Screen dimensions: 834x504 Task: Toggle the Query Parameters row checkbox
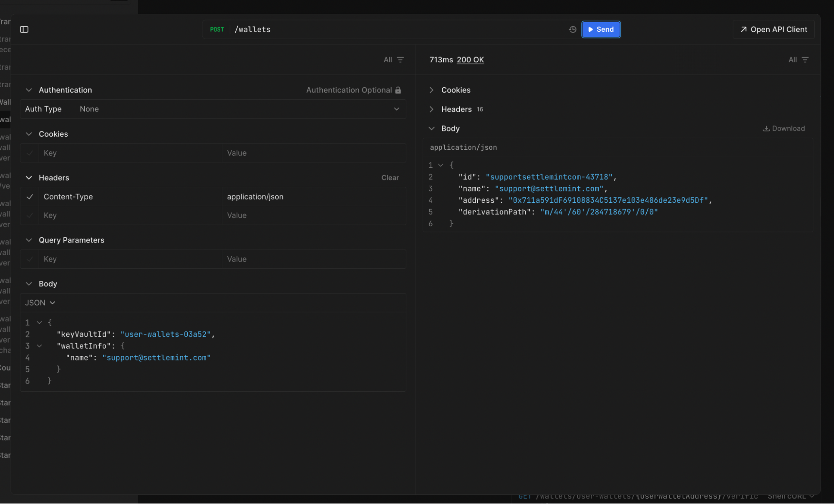point(30,259)
